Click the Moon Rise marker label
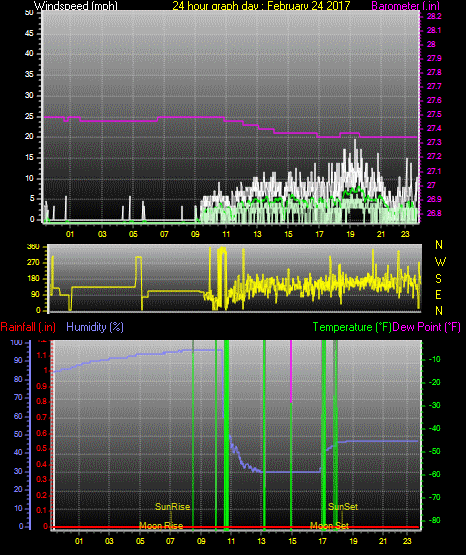Viewport: 466px width, 555px height. pyautogui.click(x=161, y=526)
